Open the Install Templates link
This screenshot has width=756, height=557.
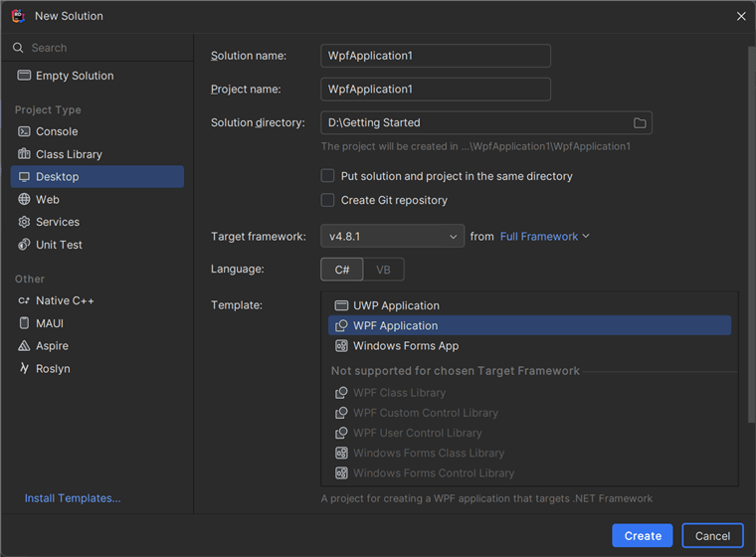(x=73, y=498)
